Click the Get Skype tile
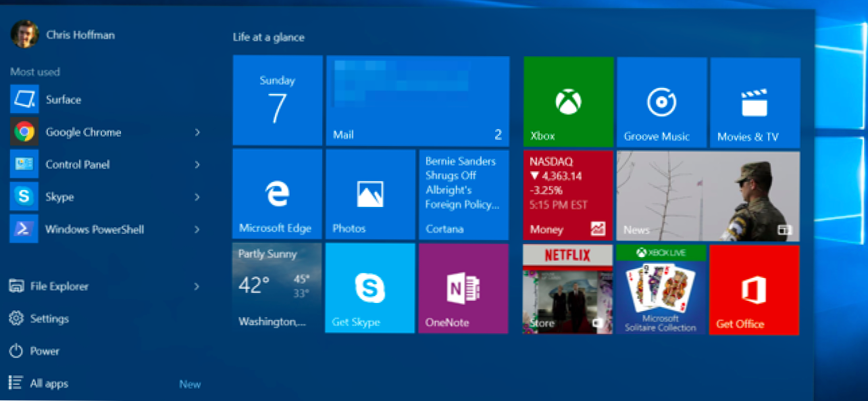This screenshot has width=868, height=401. click(x=370, y=288)
